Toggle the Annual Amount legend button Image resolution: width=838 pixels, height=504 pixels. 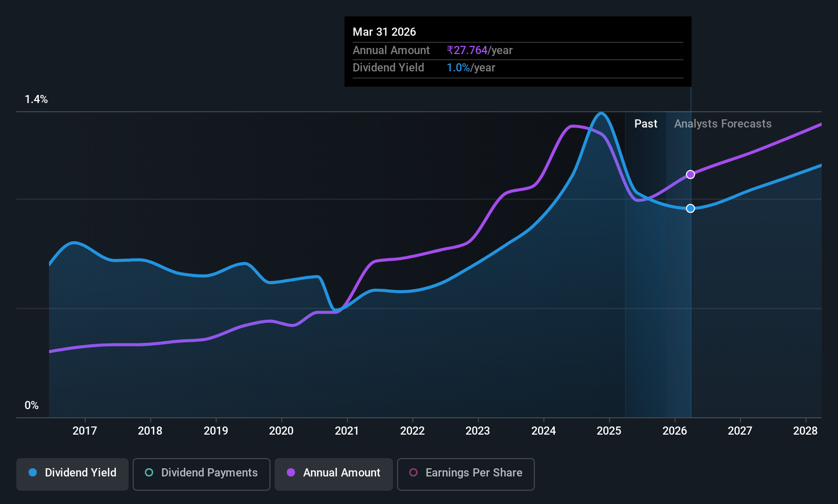(x=333, y=474)
